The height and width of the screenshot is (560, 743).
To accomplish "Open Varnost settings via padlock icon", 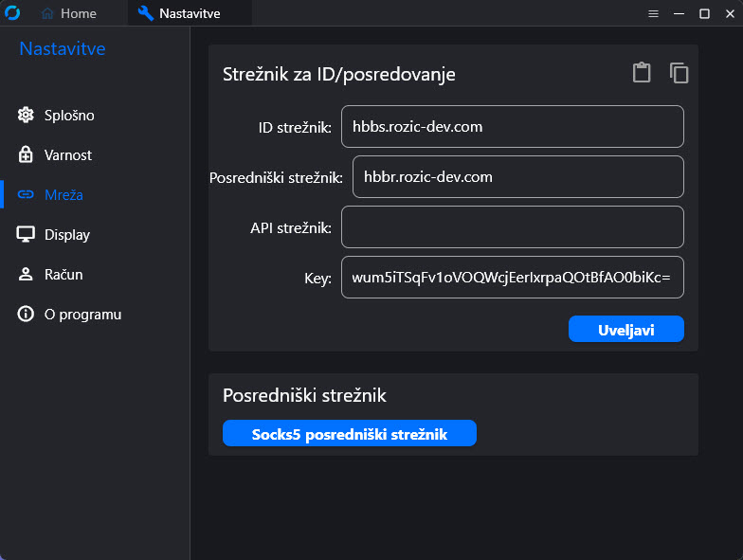I will (x=26, y=155).
